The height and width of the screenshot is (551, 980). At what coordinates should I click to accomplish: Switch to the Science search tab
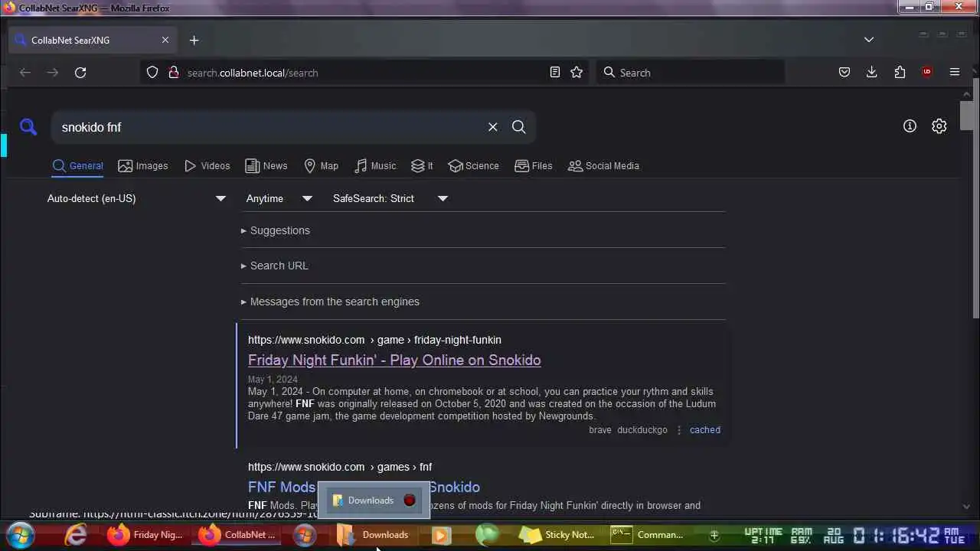(x=474, y=165)
